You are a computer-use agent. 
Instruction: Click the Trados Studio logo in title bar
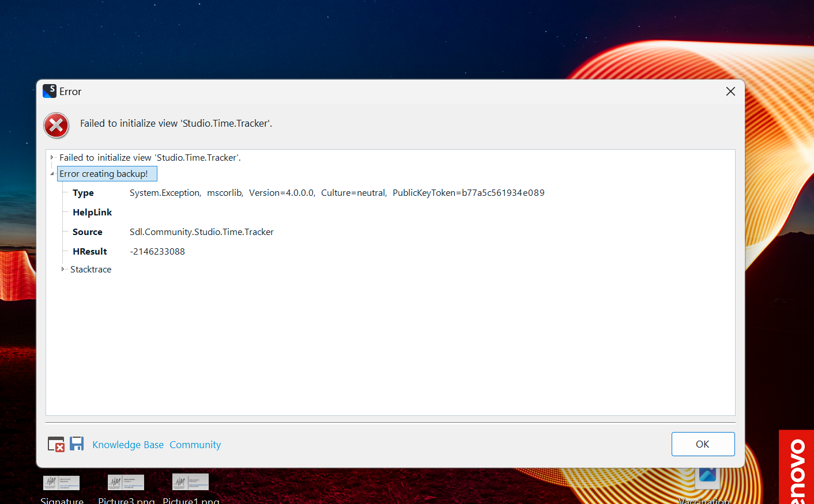tap(50, 91)
